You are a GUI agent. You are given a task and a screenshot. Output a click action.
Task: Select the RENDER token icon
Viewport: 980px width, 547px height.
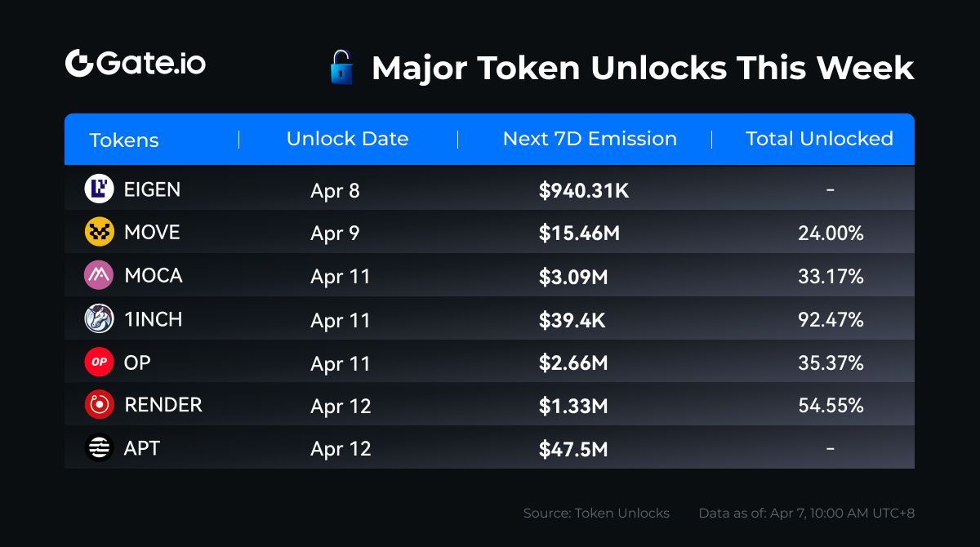pyautogui.click(x=99, y=404)
